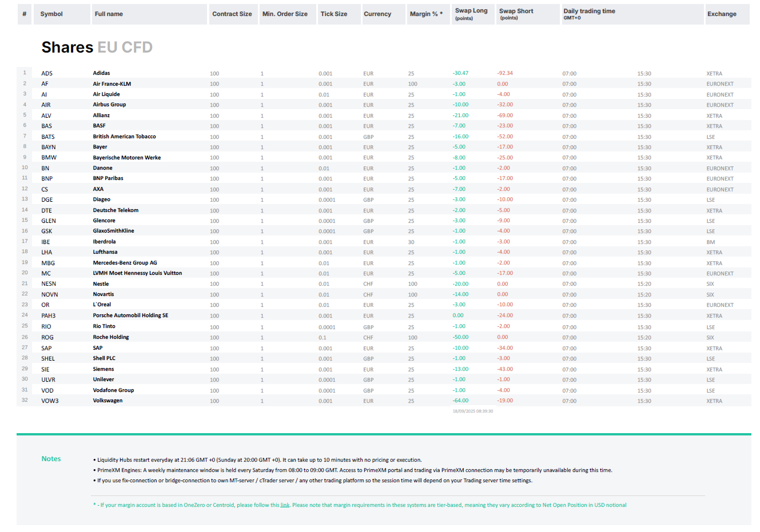Click the Tick Size column header

[x=338, y=14]
